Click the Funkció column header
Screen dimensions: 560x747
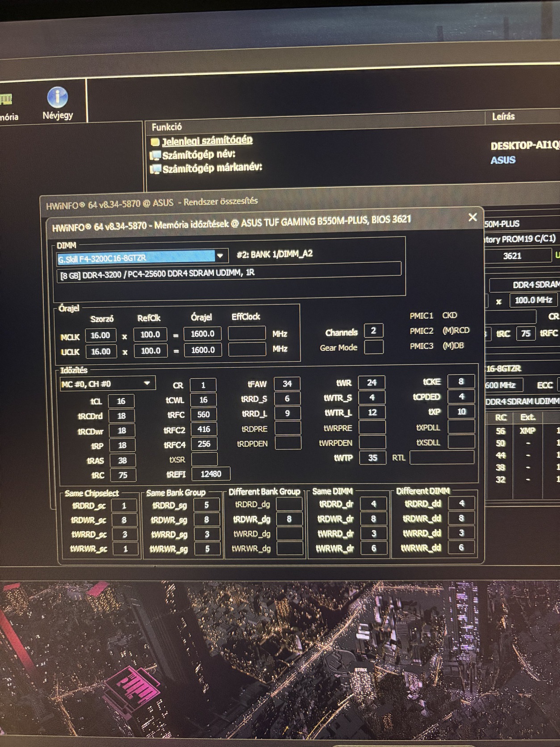(x=167, y=127)
